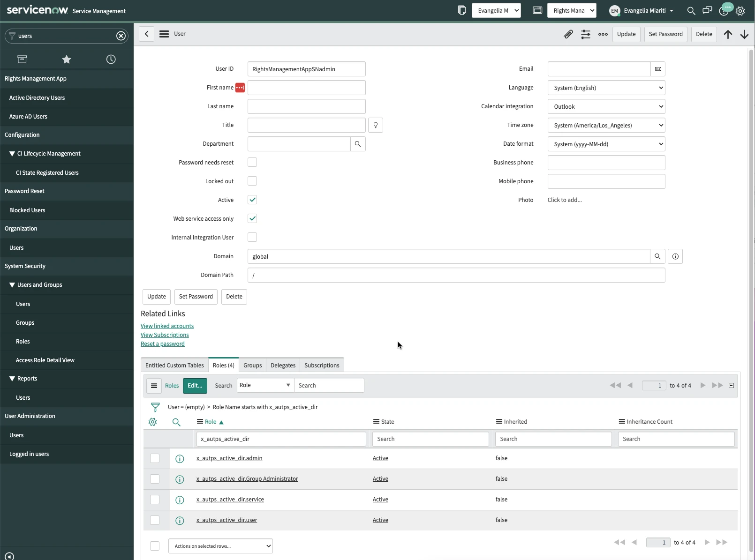This screenshot has width=755, height=560.
Task: Click the Department lookup magnifier icon
Action: point(358,144)
